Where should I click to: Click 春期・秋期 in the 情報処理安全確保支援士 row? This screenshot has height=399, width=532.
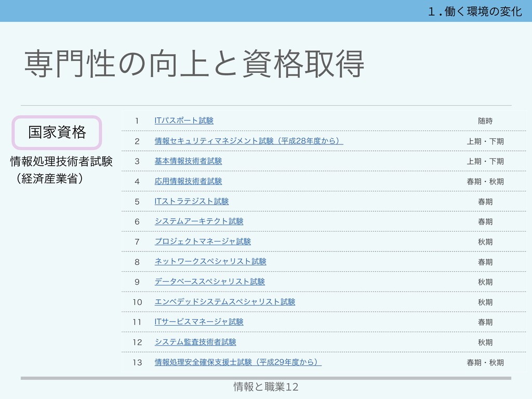[x=485, y=362]
